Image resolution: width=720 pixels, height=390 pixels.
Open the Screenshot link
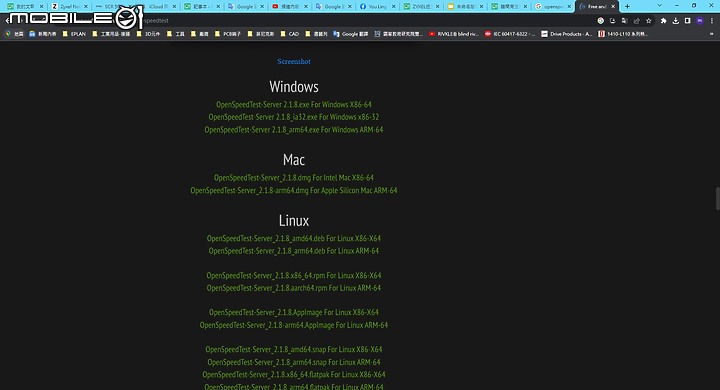click(x=294, y=62)
